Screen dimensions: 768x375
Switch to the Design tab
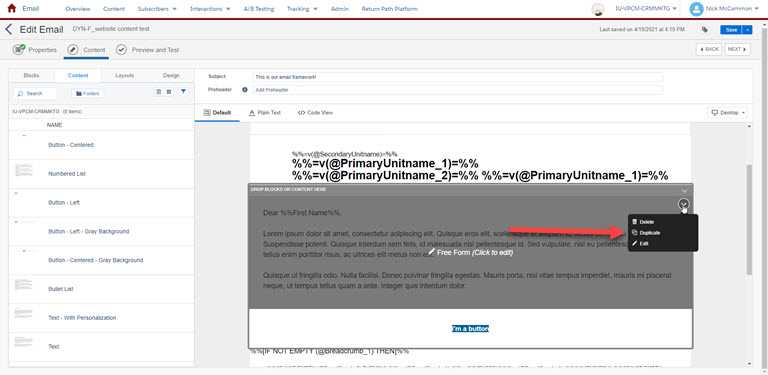(171, 75)
